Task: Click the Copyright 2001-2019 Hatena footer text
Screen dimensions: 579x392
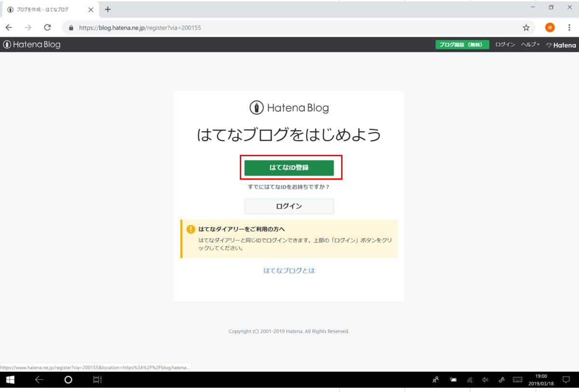Action: pyautogui.click(x=289, y=331)
